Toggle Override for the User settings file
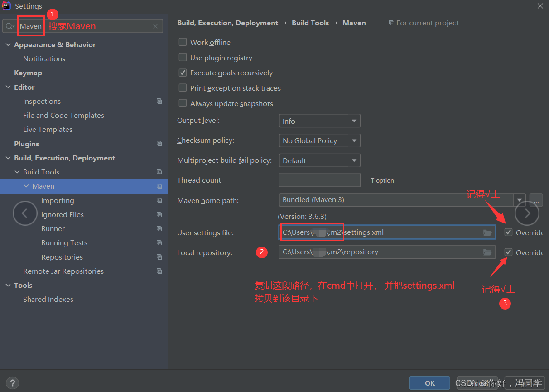The width and height of the screenshot is (549, 392). 509,232
